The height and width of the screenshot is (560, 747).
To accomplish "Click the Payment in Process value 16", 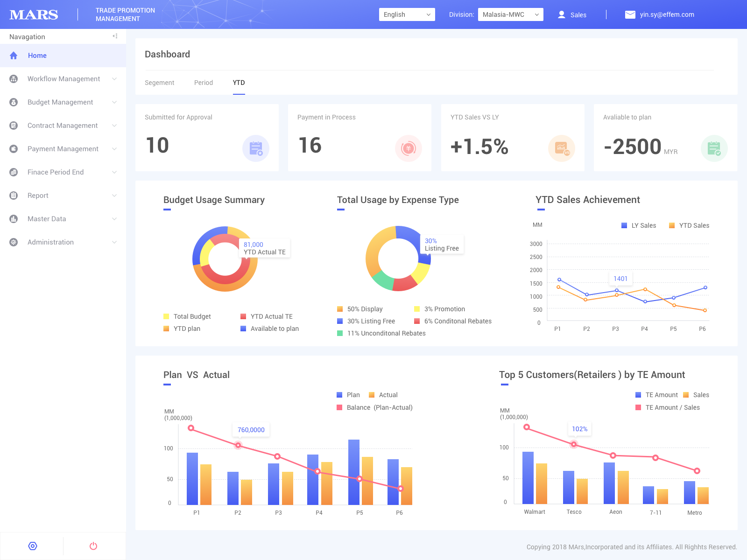I will (310, 145).
